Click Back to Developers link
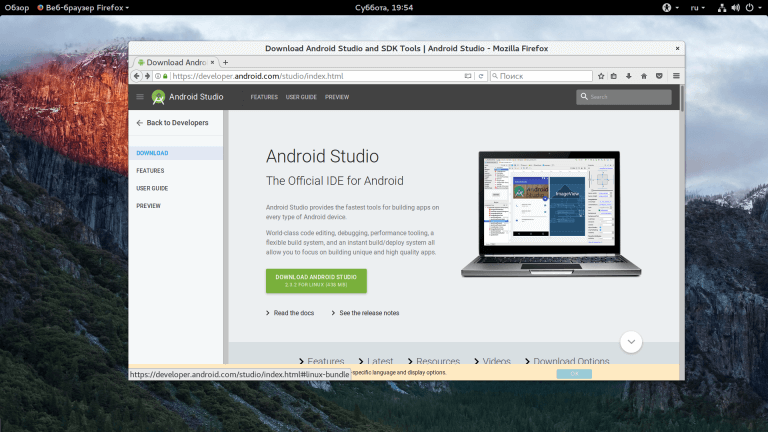This screenshot has height=432, width=768. 172,122
